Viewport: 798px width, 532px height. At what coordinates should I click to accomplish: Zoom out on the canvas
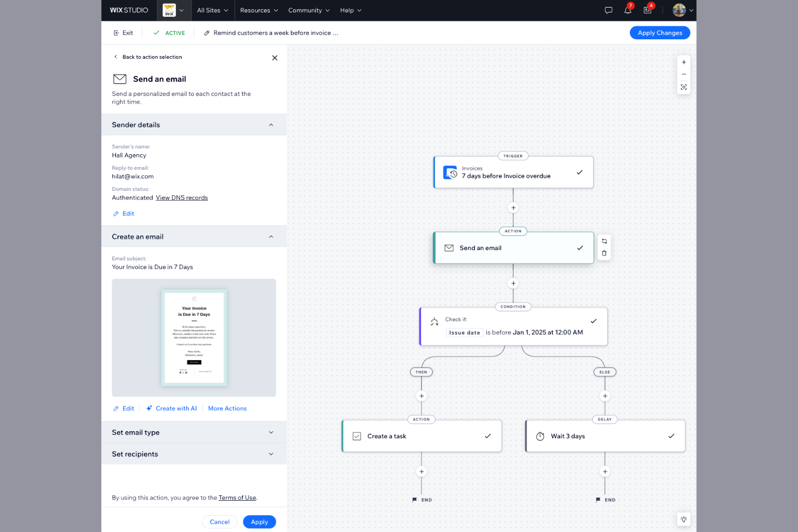684,74
